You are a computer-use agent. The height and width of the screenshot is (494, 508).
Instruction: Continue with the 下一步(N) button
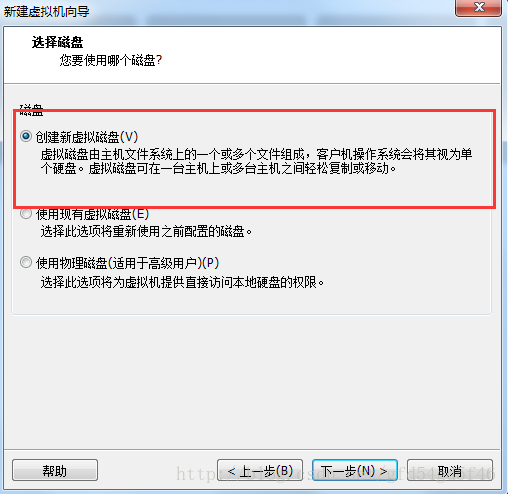click(355, 470)
